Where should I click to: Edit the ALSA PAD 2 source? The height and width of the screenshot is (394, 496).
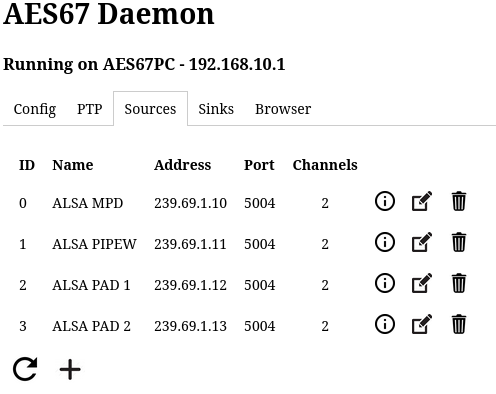[422, 324]
